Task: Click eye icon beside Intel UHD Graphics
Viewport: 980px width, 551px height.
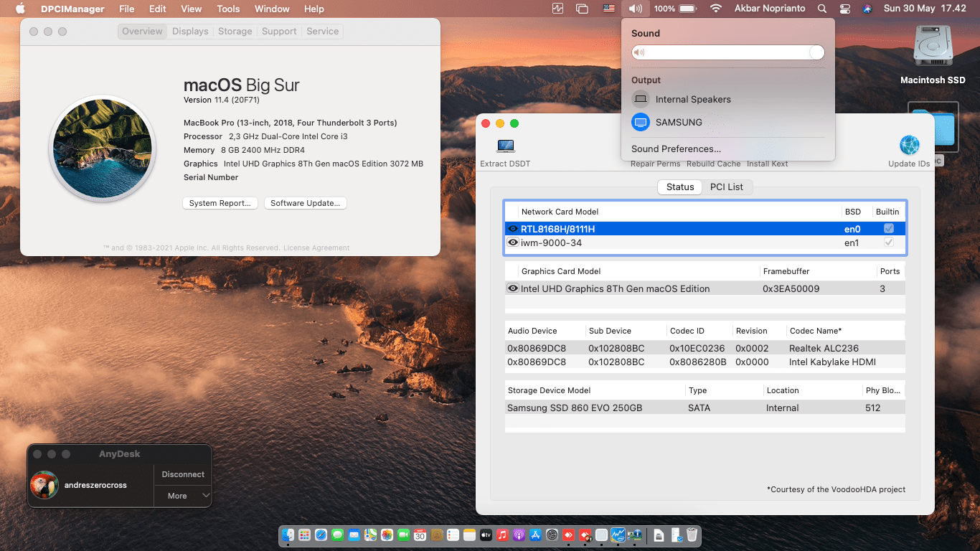Action: click(512, 288)
